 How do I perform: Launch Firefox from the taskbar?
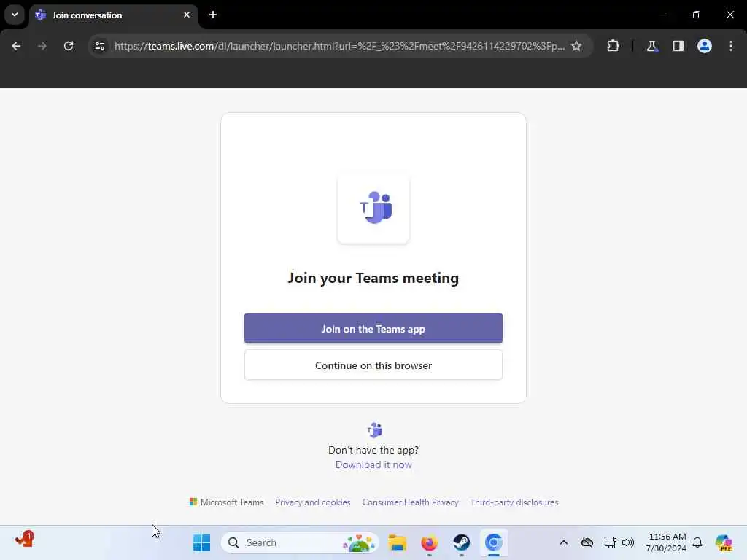click(429, 542)
